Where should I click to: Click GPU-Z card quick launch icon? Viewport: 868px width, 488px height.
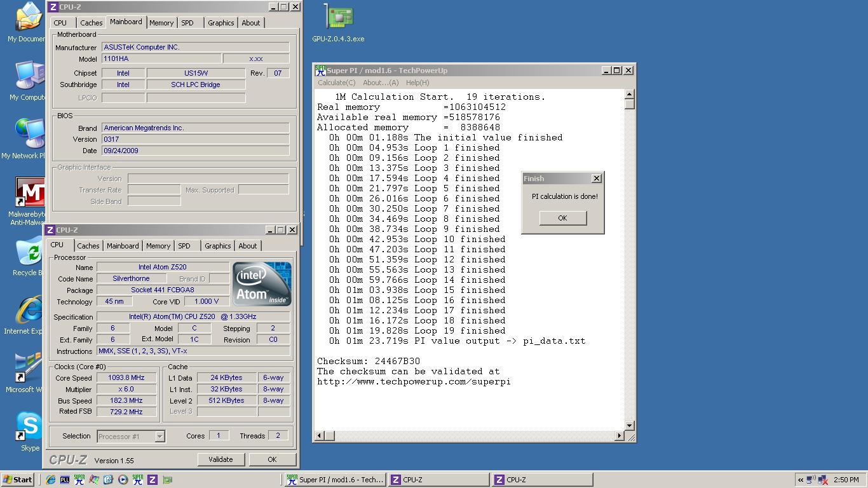(168, 480)
